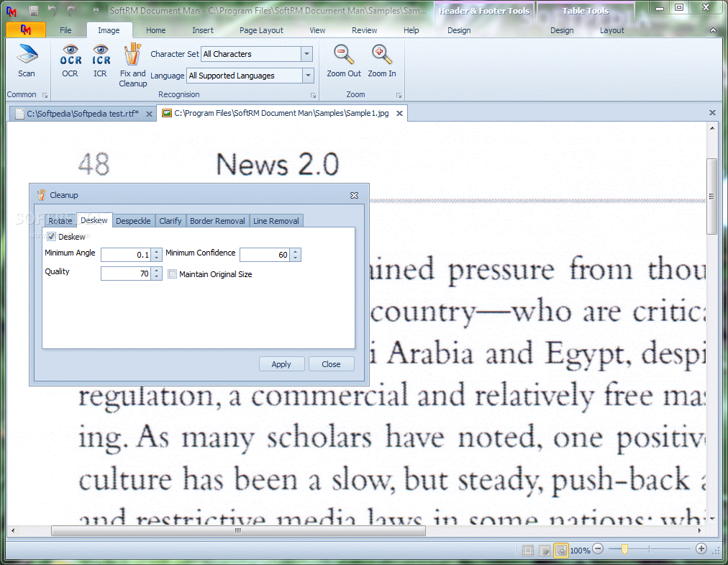The height and width of the screenshot is (565, 728).
Task: Click the Apply button in Cleanup
Action: [281, 364]
